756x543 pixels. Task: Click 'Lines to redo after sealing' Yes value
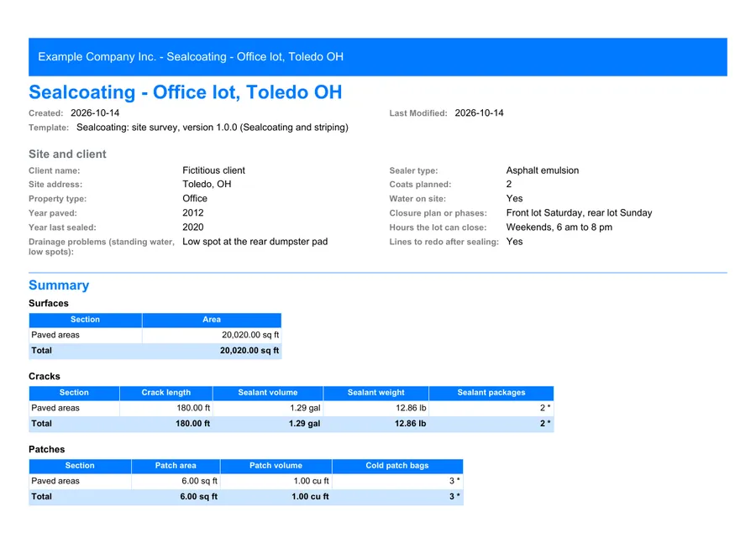point(514,242)
